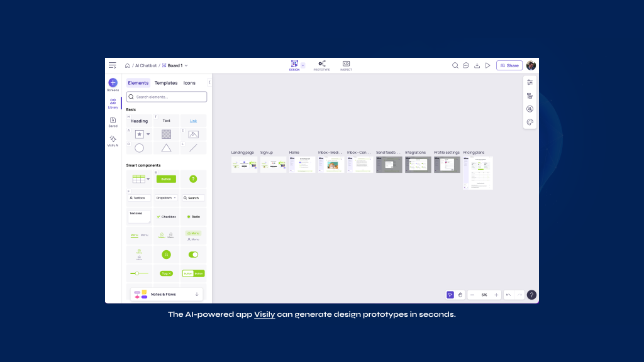
Task: Open the Design mode dropdown arrow
Action: [x=303, y=65]
